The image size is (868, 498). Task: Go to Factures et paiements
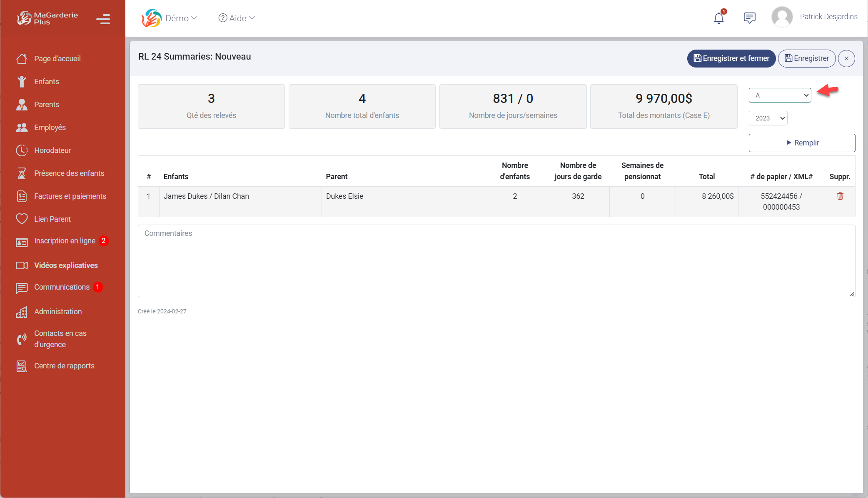pos(70,196)
